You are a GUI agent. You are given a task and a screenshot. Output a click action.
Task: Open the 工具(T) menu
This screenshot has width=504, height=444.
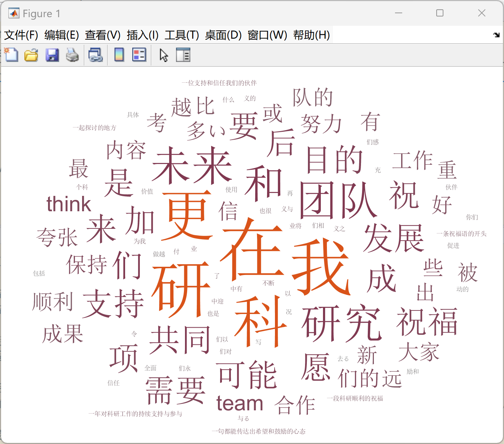pyautogui.click(x=182, y=35)
